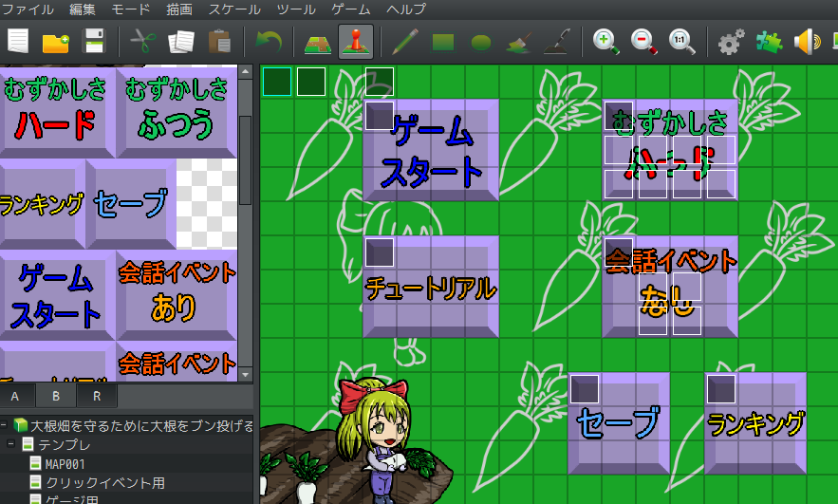The height and width of the screenshot is (504, 838).
Task: Pick the セーブ tile in palette
Action: pos(131,204)
